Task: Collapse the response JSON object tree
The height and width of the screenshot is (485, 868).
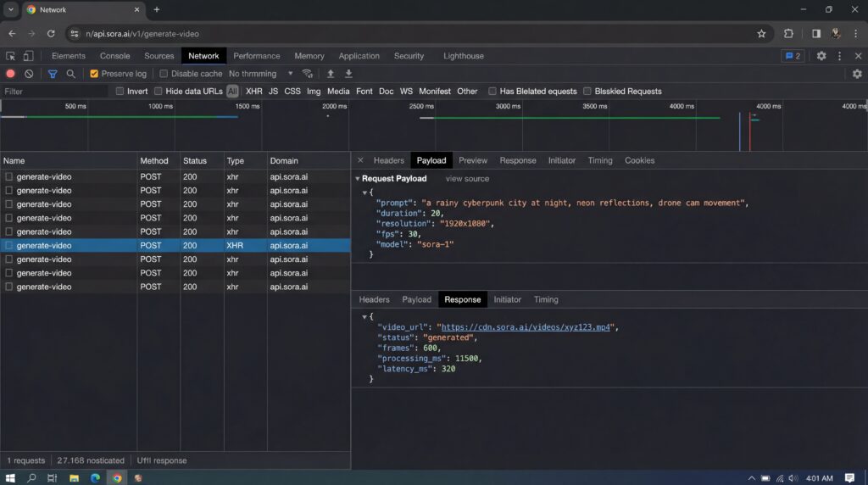Action: point(365,316)
